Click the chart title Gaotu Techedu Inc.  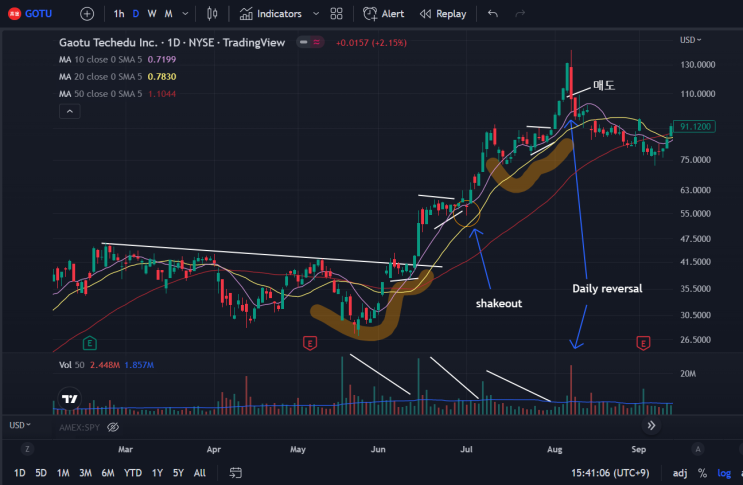point(108,43)
